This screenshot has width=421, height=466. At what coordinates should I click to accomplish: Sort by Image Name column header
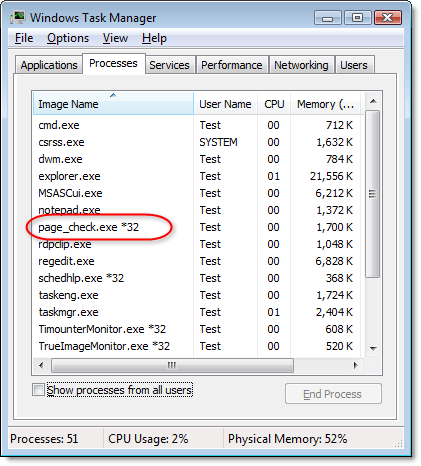coord(113,104)
